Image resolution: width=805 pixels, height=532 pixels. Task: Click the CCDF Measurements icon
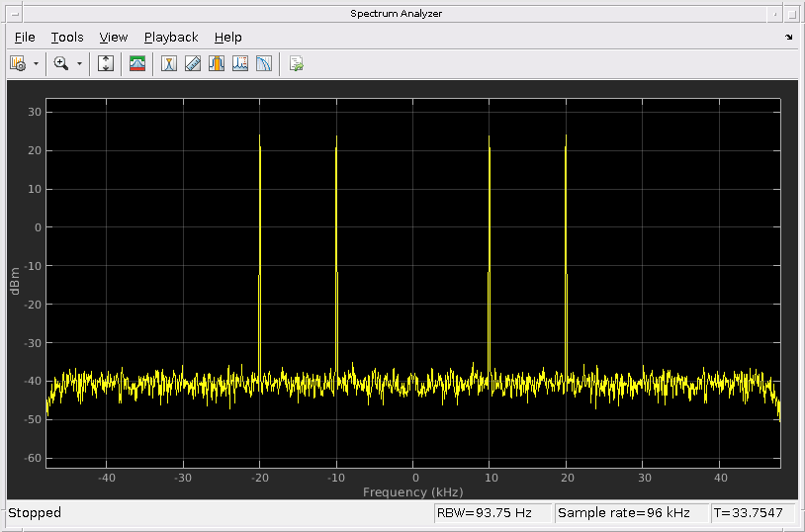pos(264,63)
